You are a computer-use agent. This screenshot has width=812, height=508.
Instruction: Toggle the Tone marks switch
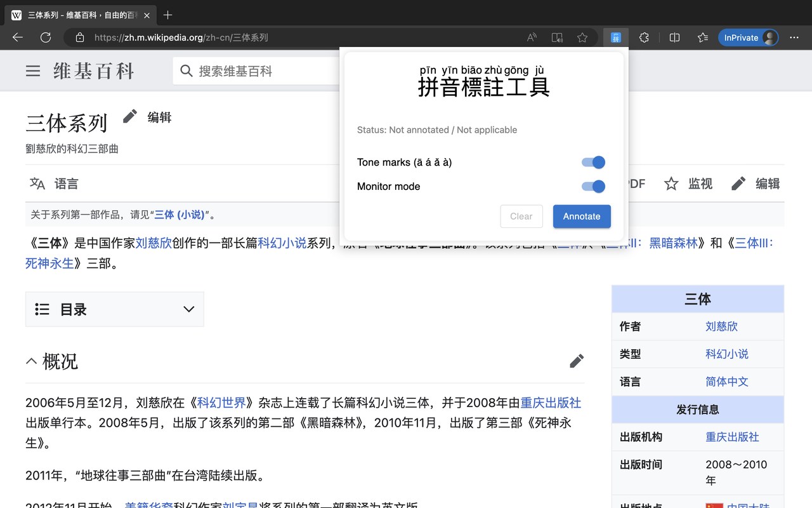point(593,162)
